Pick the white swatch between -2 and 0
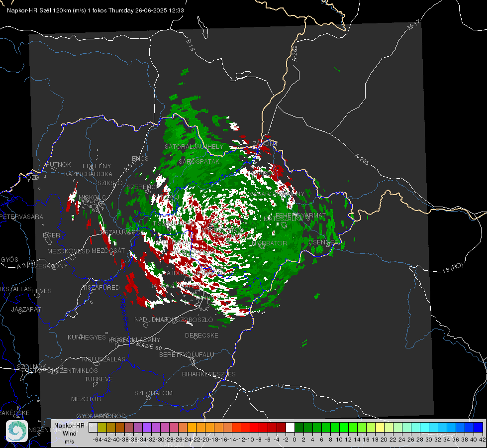Image resolution: width=487 pixels, height=448 pixels. pos(290,427)
